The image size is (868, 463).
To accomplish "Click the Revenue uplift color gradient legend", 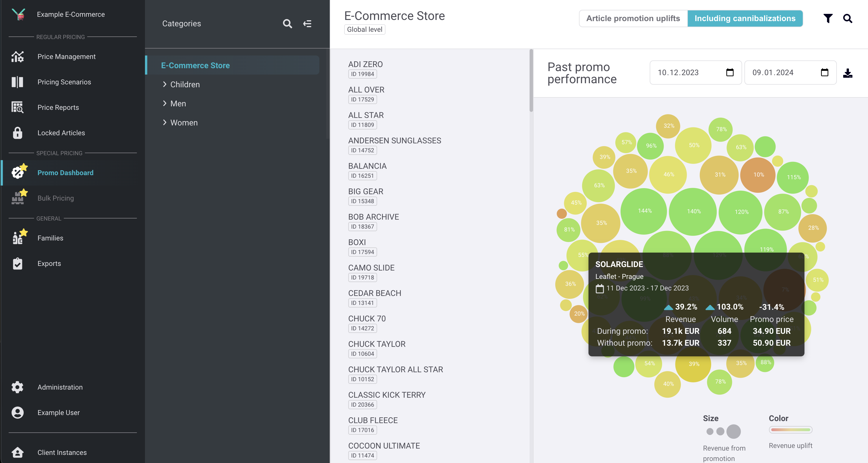I will 790,429.
